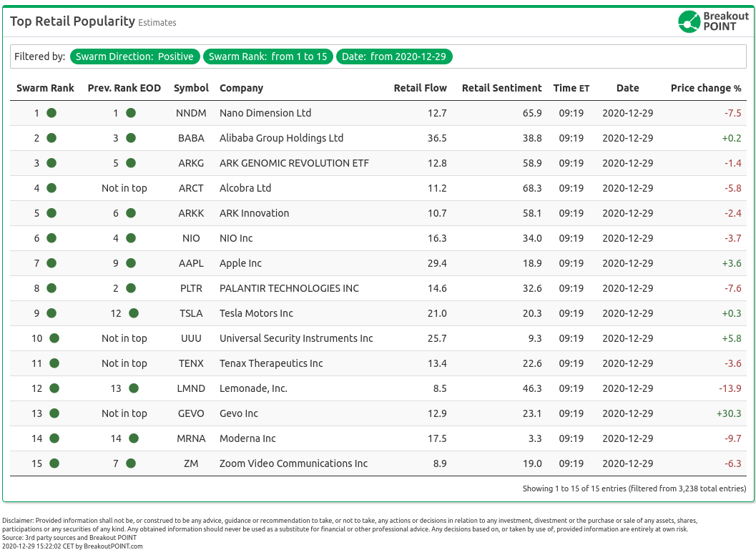Click the Prev. Rank EOD column header
This screenshot has width=756, height=555.
coord(124,88)
